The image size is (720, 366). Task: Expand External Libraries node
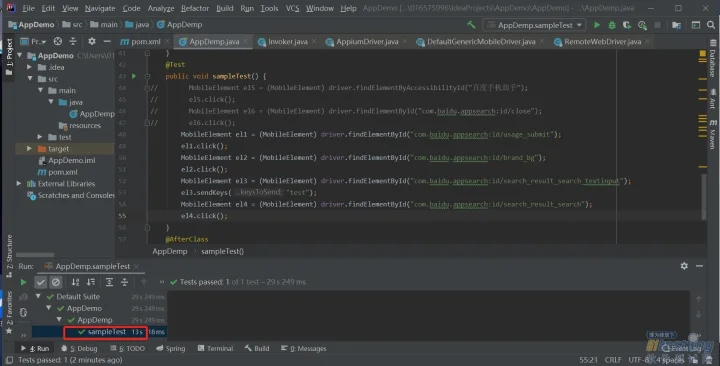(19, 184)
